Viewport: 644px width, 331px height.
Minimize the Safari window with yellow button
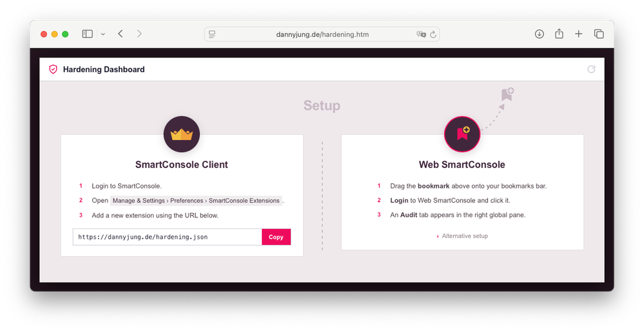54,34
